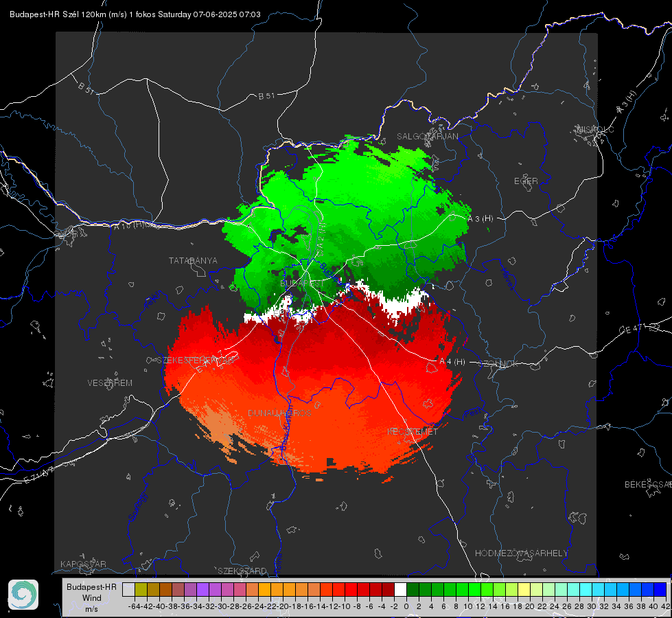
Task: Click the SZEKSZARD city label
Action: [x=242, y=571]
